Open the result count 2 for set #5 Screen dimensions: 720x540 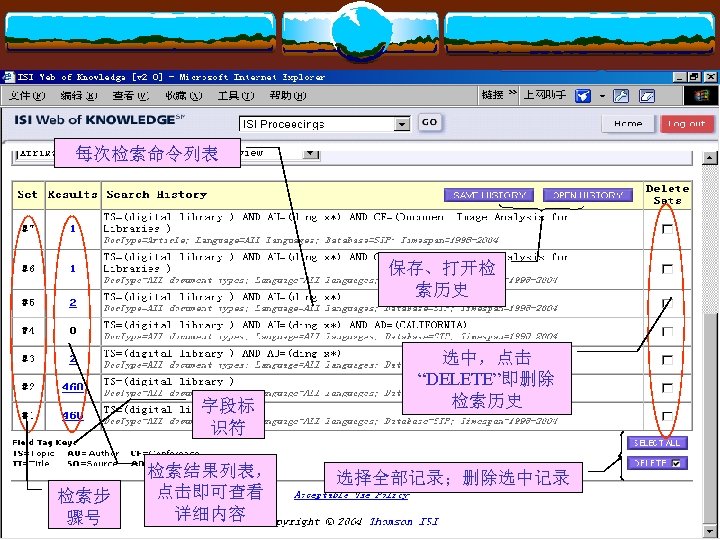tap(73, 303)
